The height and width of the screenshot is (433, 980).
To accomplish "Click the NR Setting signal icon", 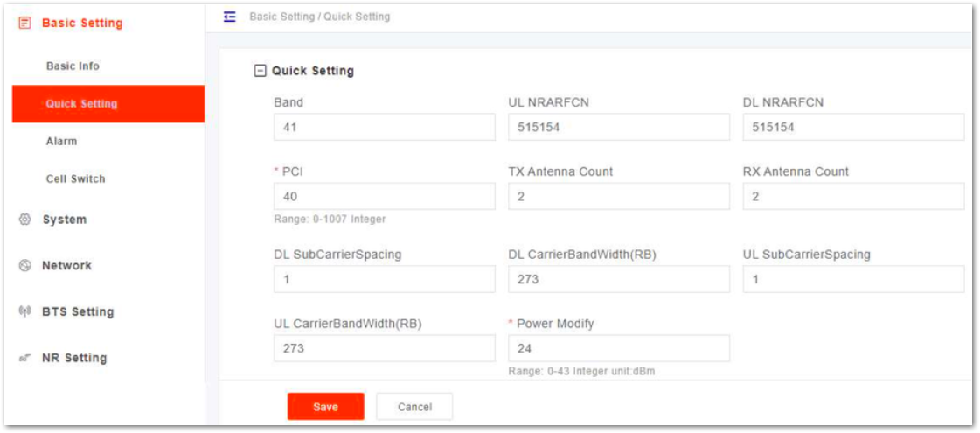I will point(25,358).
